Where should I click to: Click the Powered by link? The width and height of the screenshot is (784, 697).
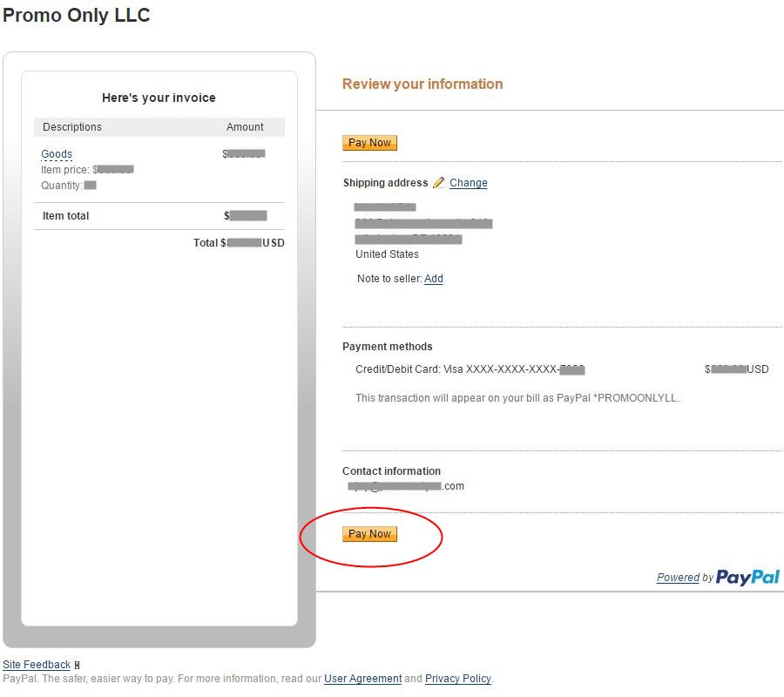click(679, 578)
